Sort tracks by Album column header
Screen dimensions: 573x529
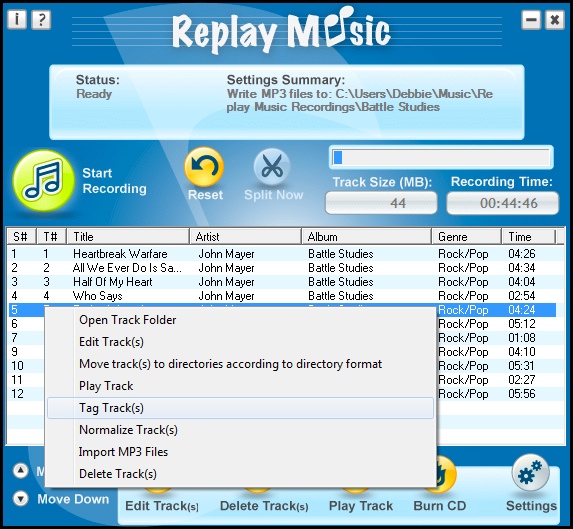pos(366,237)
